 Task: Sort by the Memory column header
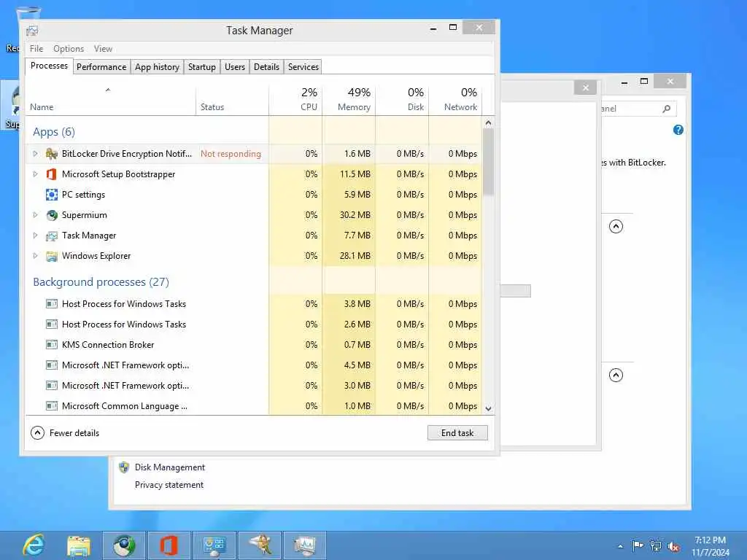click(349, 101)
